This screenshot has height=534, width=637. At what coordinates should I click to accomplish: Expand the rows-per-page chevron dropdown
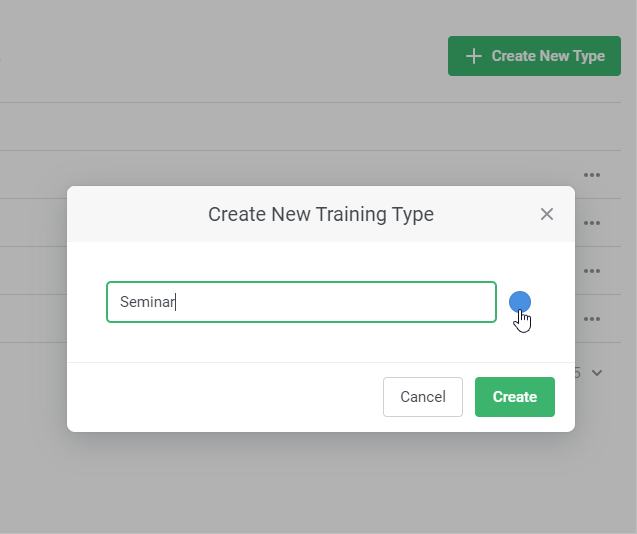click(x=597, y=373)
